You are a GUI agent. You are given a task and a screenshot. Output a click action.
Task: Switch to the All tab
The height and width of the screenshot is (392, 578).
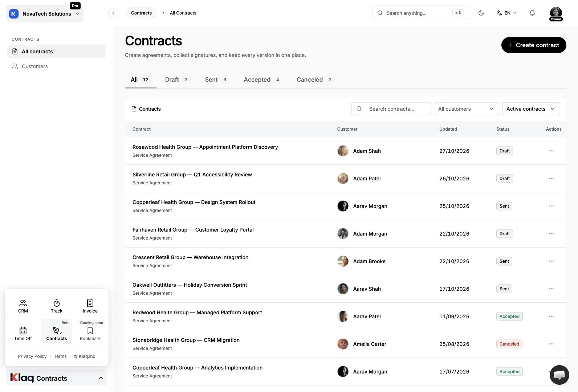pos(141,80)
